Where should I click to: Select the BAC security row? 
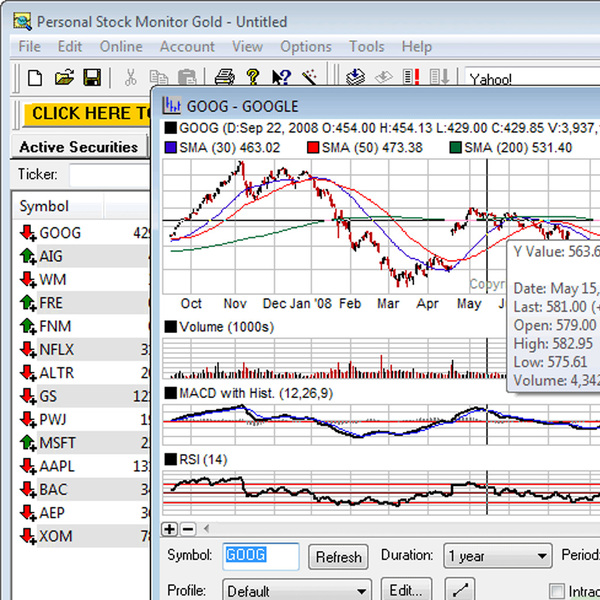[x=81, y=489]
